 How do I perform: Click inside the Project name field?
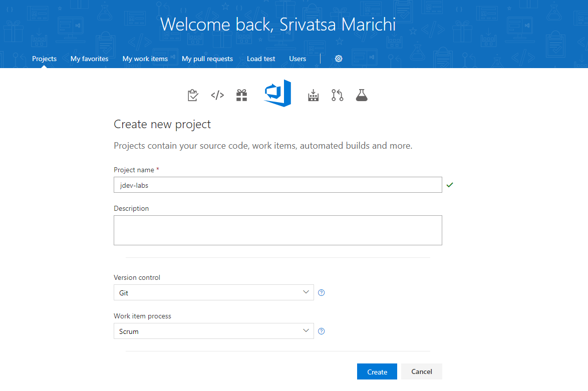coord(277,185)
